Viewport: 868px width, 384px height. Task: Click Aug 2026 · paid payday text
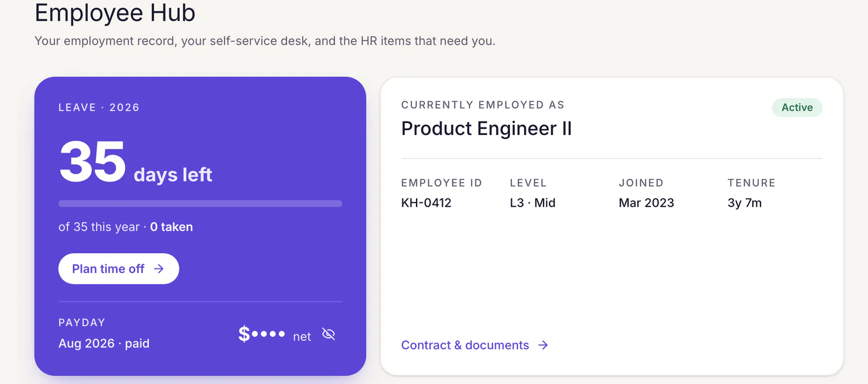pos(104,343)
